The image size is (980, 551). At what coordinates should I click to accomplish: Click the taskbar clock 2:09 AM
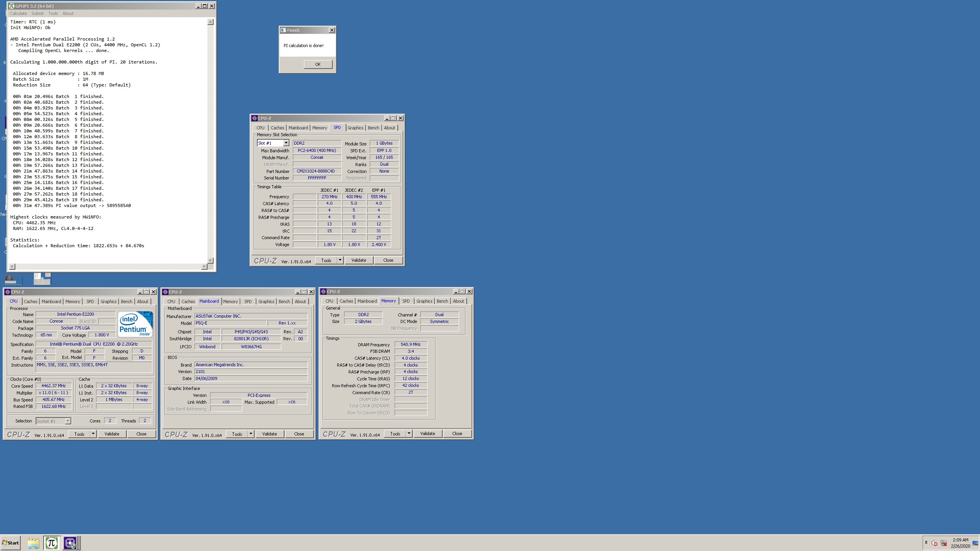960,540
